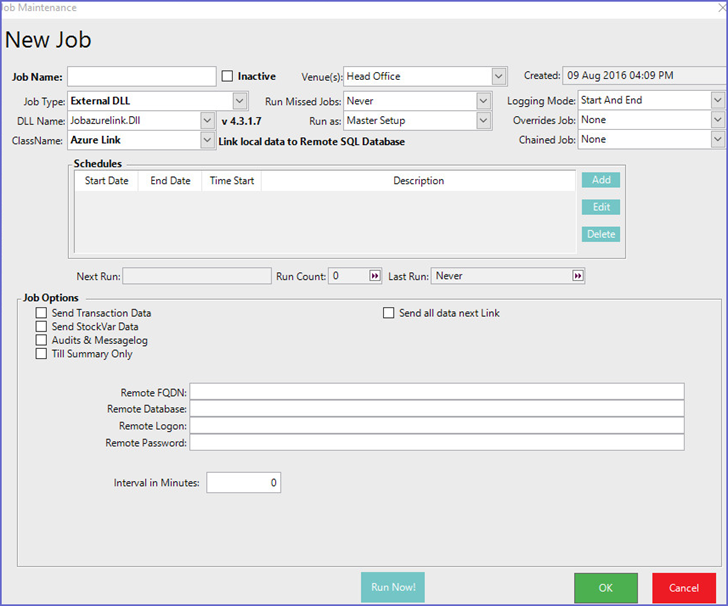Toggle the Inactive checkbox
This screenshot has width=728, height=606.
(227, 76)
